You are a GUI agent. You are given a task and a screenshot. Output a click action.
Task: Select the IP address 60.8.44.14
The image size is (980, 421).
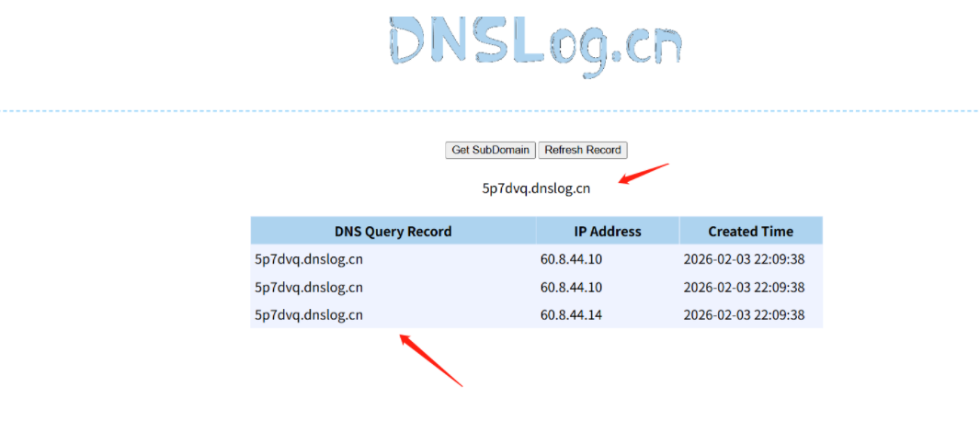[571, 314]
